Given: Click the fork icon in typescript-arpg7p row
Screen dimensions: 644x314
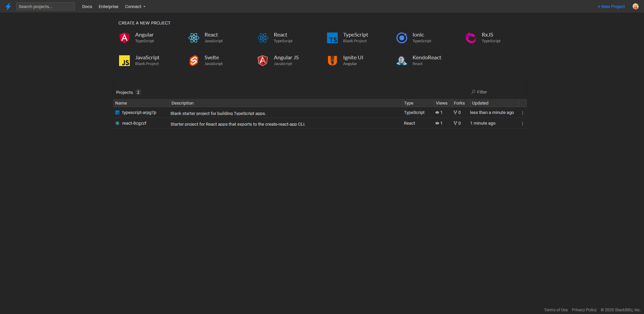Looking at the screenshot, I should (x=455, y=113).
